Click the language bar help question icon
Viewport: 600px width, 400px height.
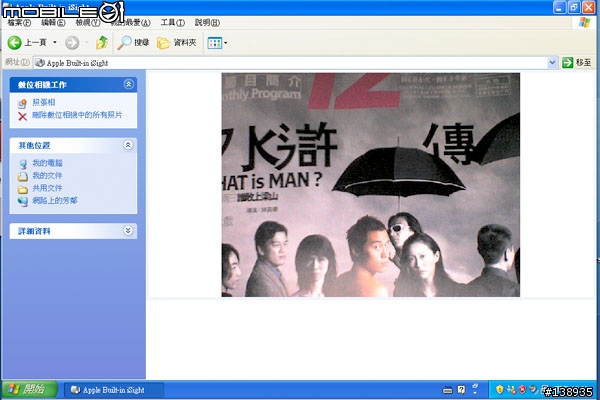click(x=462, y=390)
